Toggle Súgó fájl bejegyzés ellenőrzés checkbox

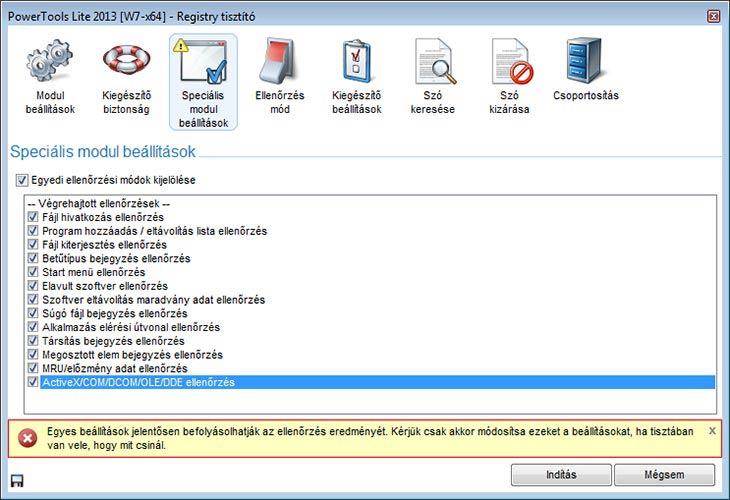[33, 313]
